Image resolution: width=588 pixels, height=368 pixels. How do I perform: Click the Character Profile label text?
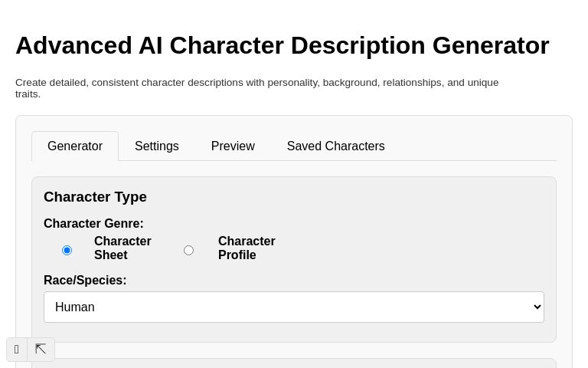click(247, 248)
